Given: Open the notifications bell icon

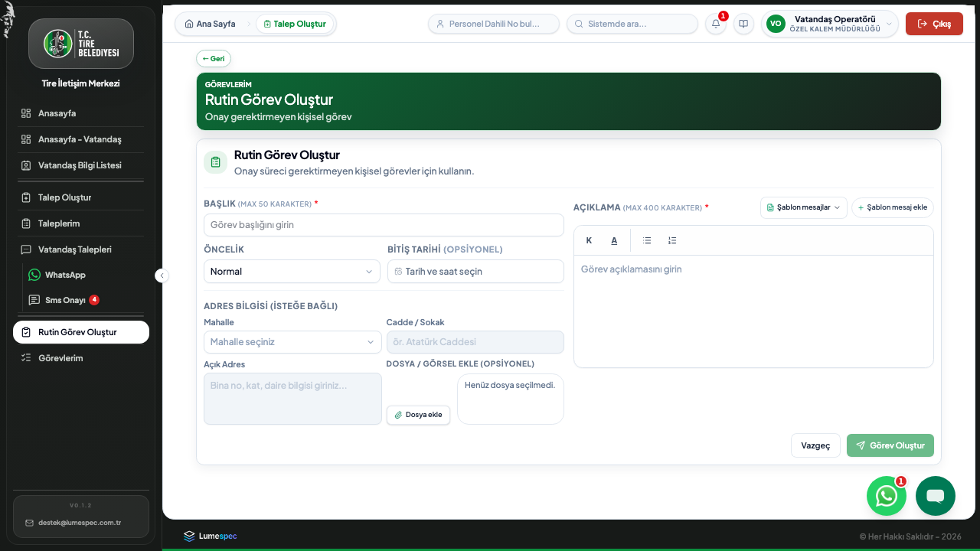Looking at the screenshot, I should point(716,24).
